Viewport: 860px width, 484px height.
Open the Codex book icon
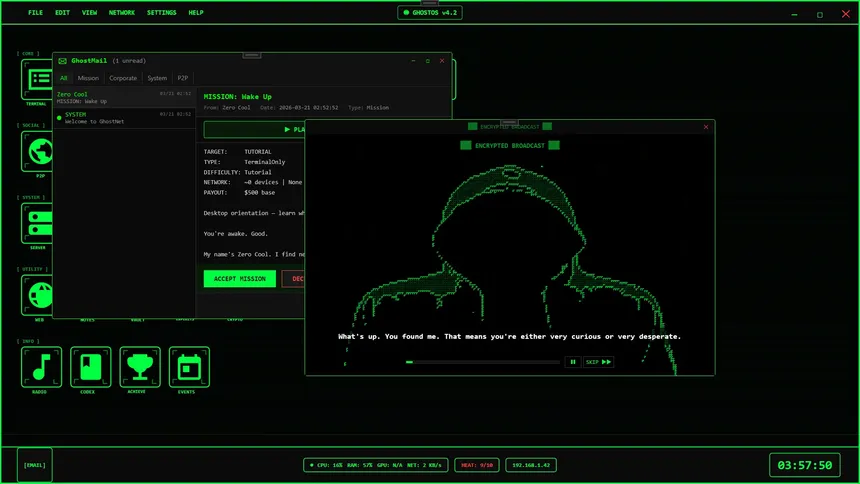pos(88,366)
